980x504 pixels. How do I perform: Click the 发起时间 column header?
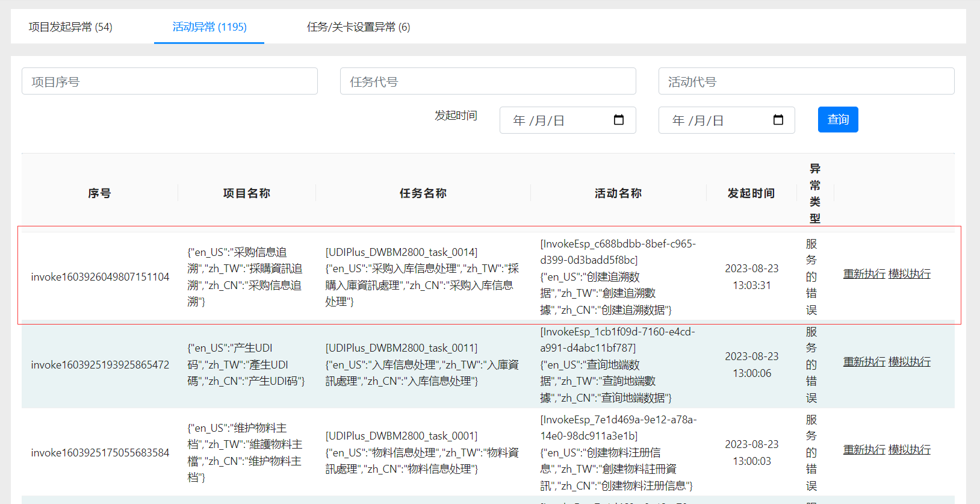point(751,193)
